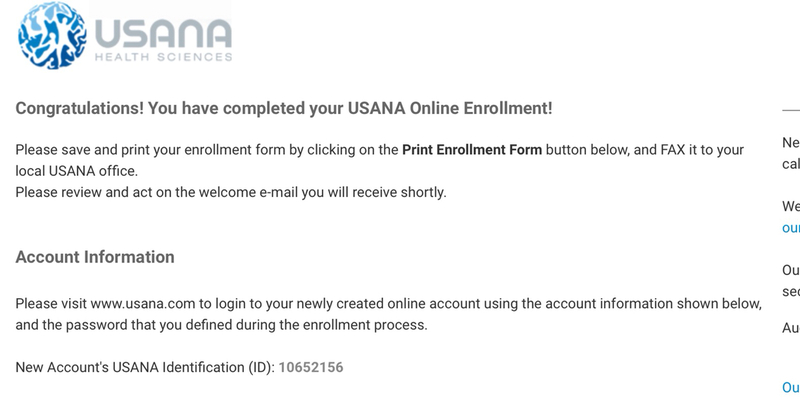Click the 'New Account's USANA Identification (ID)' label
Image resolution: width=800 pixels, height=415 pixels.
(144, 367)
